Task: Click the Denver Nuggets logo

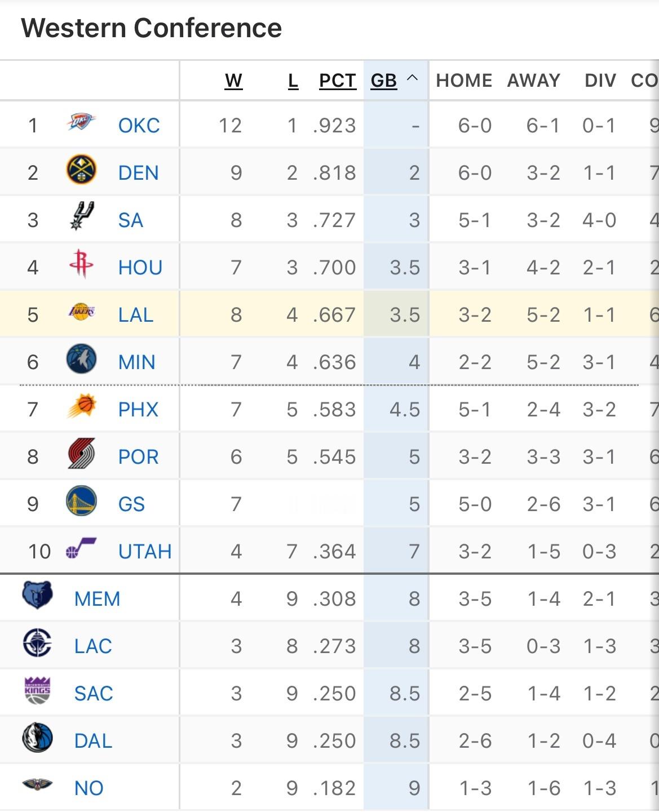Action: (x=81, y=170)
